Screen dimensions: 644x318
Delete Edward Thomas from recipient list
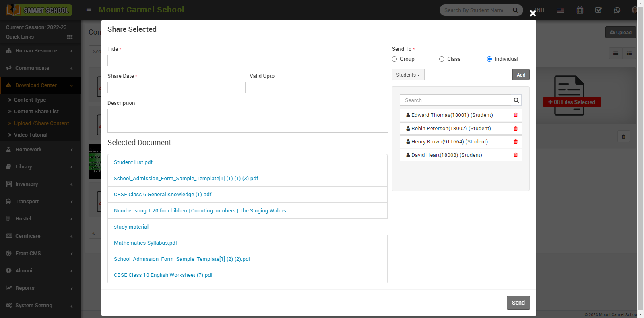coord(515,115)
